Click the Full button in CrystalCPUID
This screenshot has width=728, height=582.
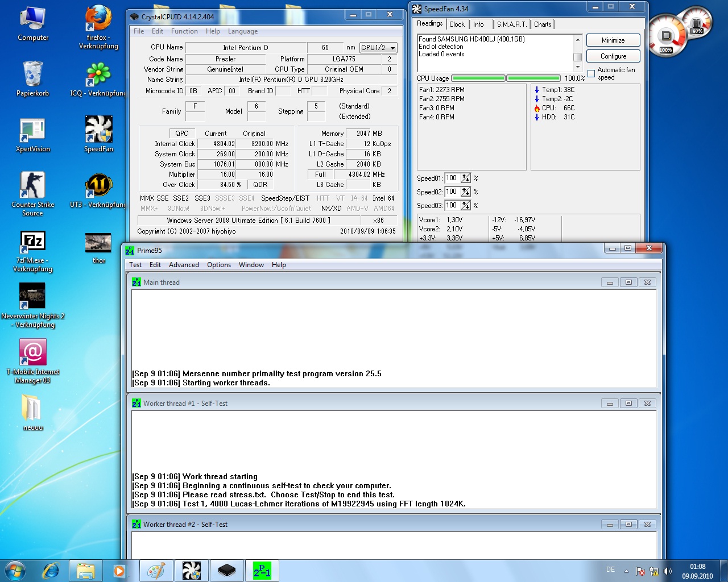pyautogui.click(x=321, y=174)
